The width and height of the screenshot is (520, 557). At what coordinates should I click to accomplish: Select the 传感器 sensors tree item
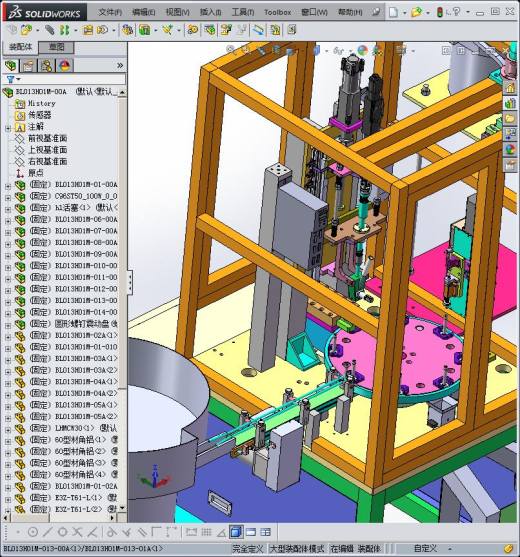tap(40, 115)
